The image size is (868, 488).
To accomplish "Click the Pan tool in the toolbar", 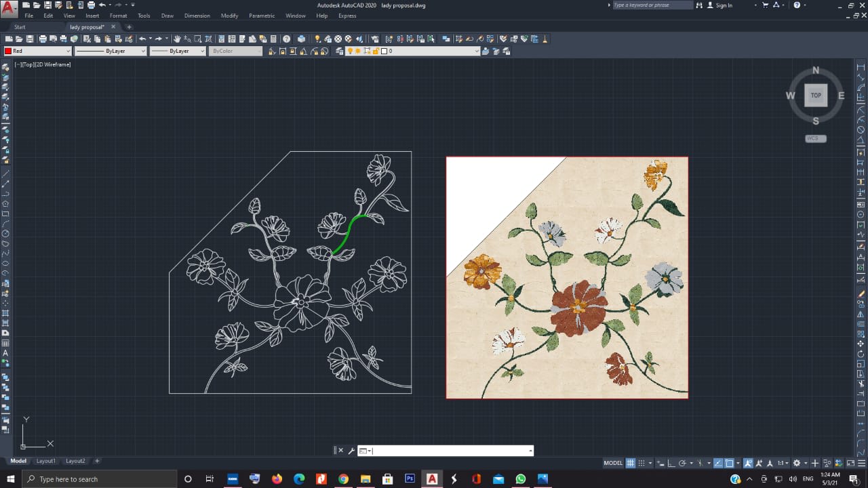I will (176, 39).
